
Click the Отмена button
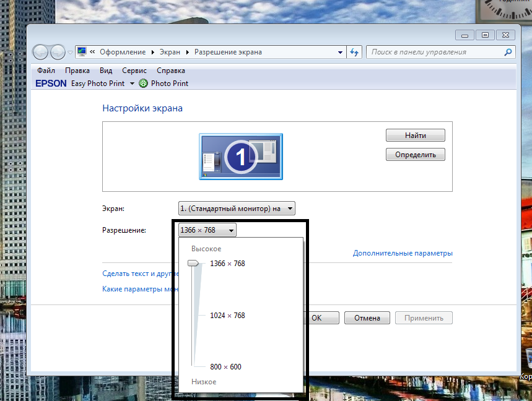click(367, 318)
